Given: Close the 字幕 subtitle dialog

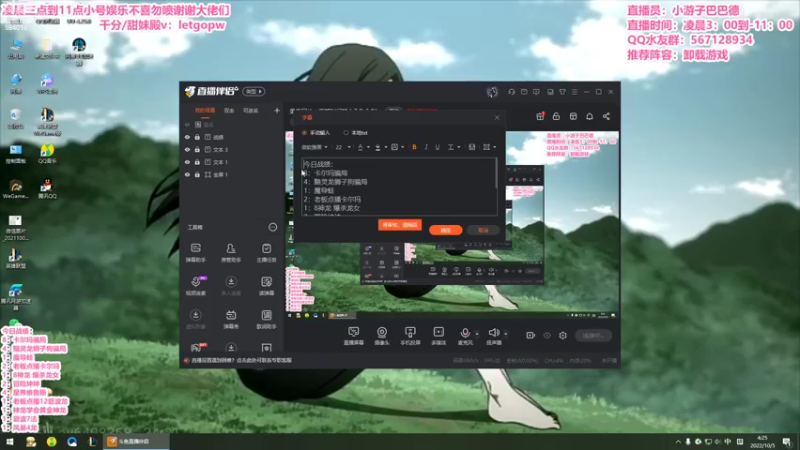Looking at the screenshot, I should (497, 117).
